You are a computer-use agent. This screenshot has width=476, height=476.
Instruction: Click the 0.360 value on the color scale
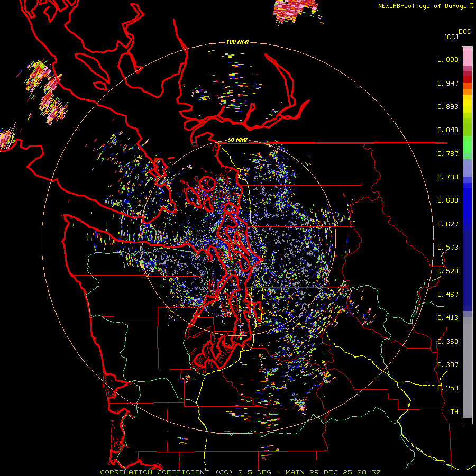point(448,342)
